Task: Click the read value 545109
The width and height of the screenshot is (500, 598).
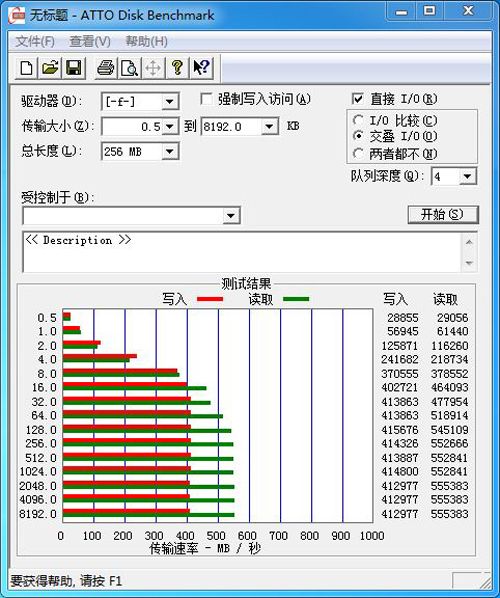Action: pos(449,430)
